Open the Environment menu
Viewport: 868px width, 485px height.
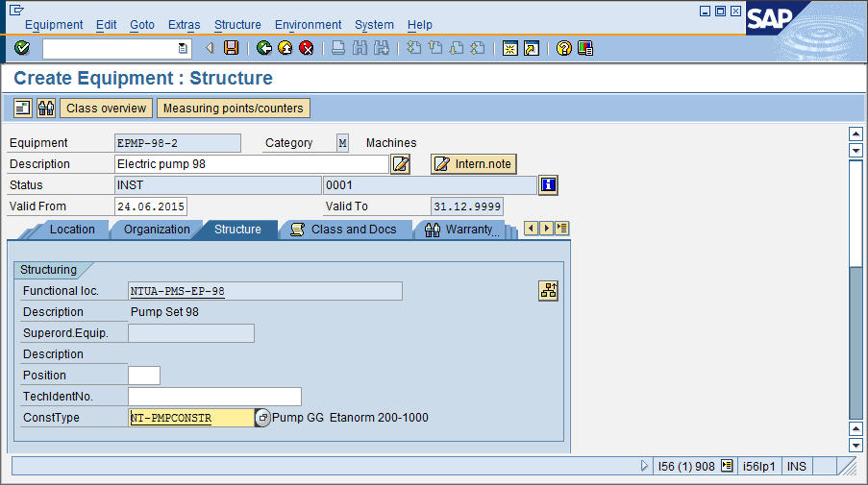[308, 25]
